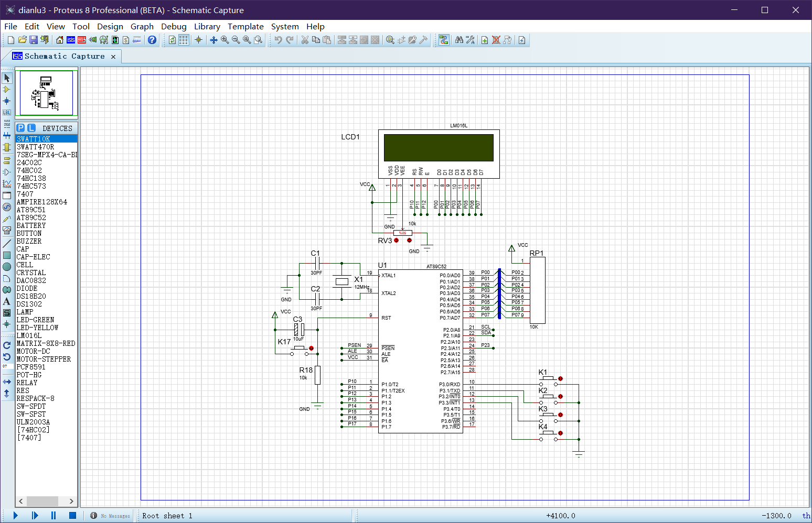This screenshot has width=812, height=523.
Task: Click the L library manager button
Action: tap(31, 128)
